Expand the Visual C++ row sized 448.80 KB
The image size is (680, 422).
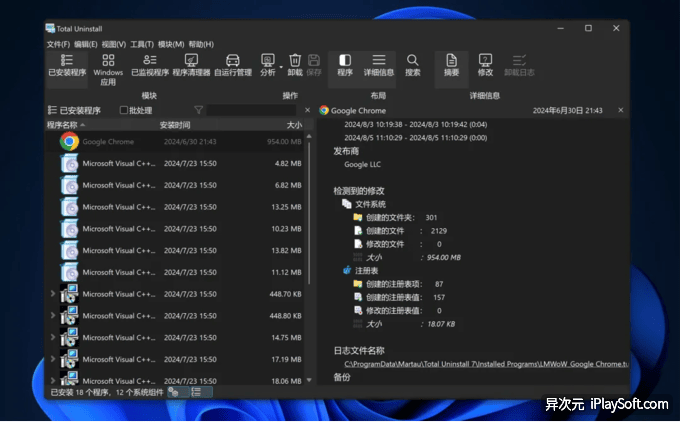click(52, 315)
